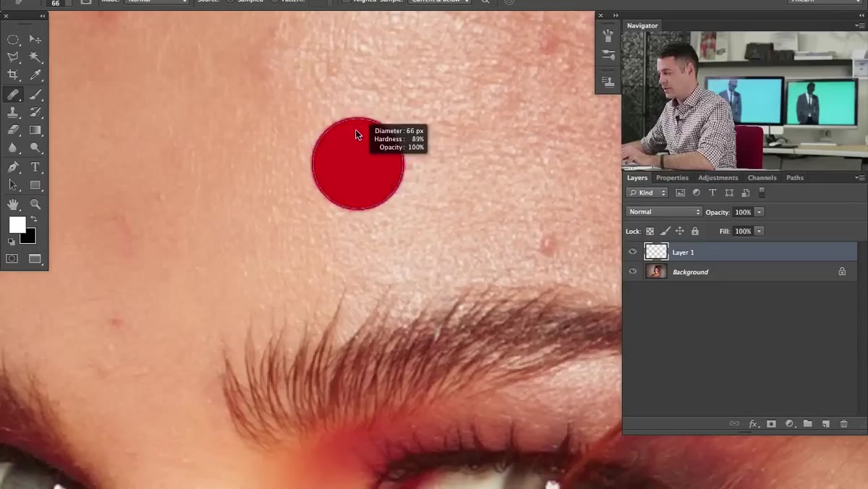Viewport: 868px width, 489px height.
Task: Add a layer mask
Action: pyautogui.click(x=771, y=424)
